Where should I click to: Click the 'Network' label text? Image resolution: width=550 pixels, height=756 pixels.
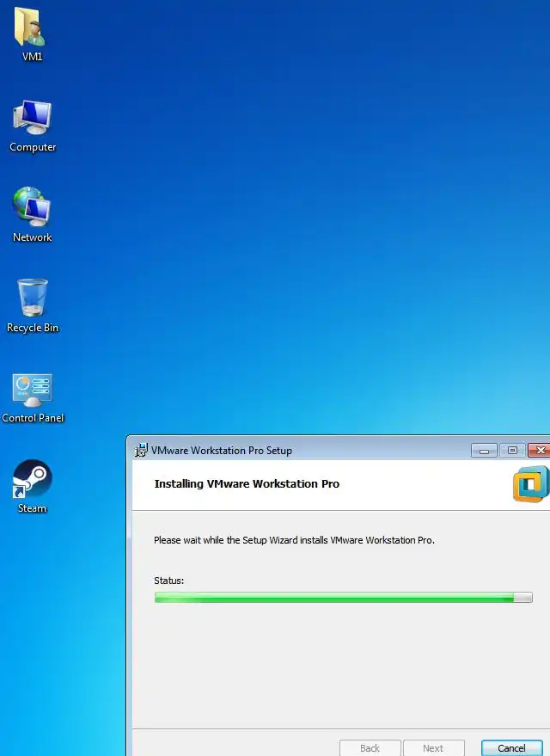tap(33, 237)
